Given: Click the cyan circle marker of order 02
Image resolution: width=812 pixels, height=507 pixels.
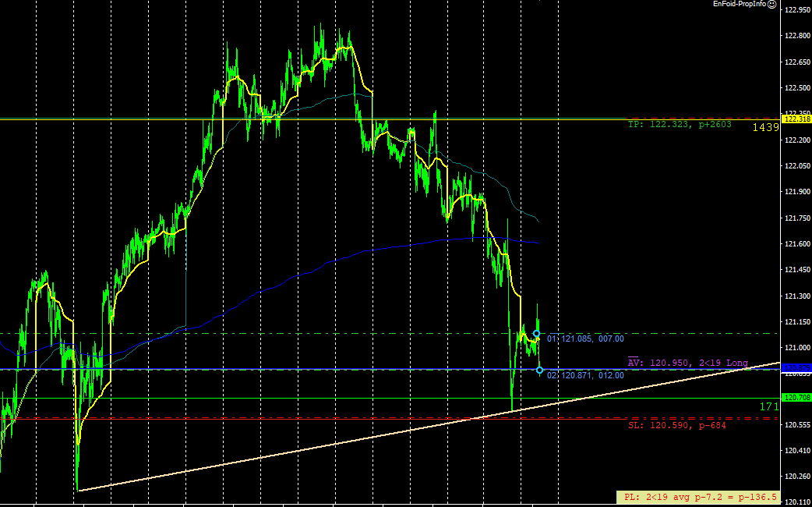Looking at the screenshot, I should [539, 370].
